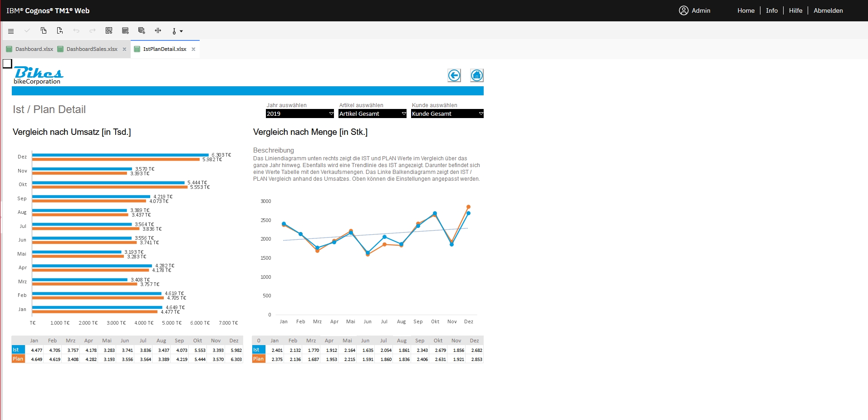Open the last toolbar dropdown arrow
The height and width of the screenshot is (420, 868).
[181, 31]
